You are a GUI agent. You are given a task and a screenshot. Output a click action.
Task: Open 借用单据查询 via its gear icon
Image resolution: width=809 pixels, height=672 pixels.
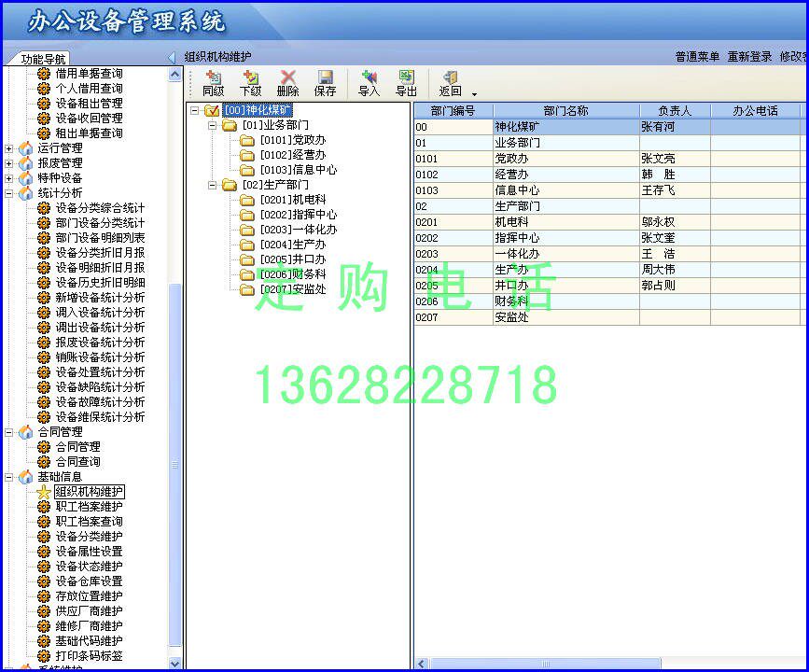click(44, 74)
